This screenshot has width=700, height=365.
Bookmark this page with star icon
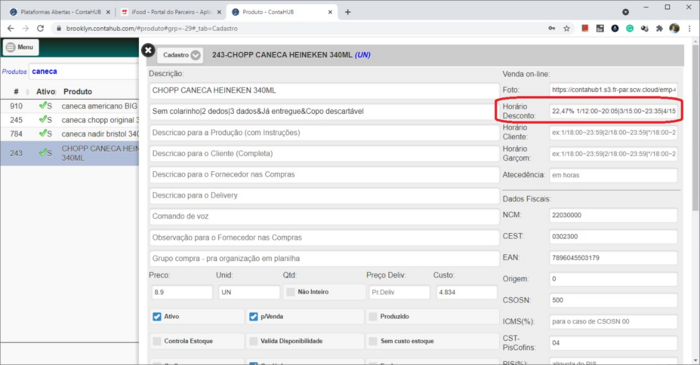click(567, 28)
